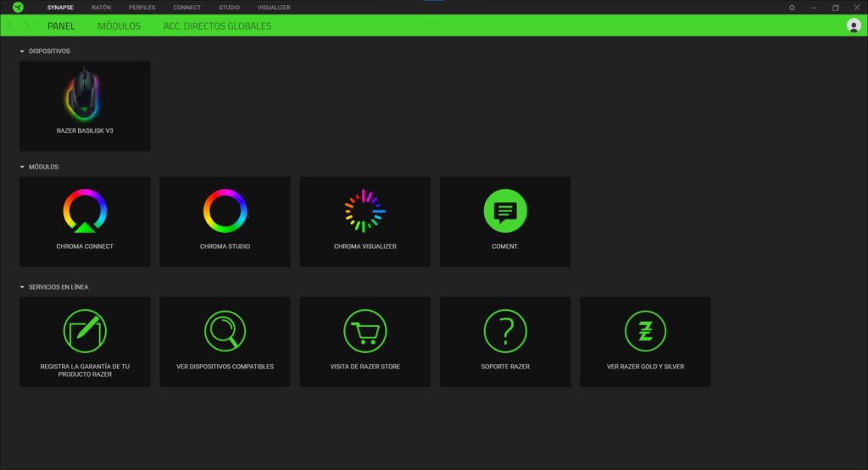868x470 pixels.
Task: Open the warranty registration pencil icon
Action: [85, 331]
